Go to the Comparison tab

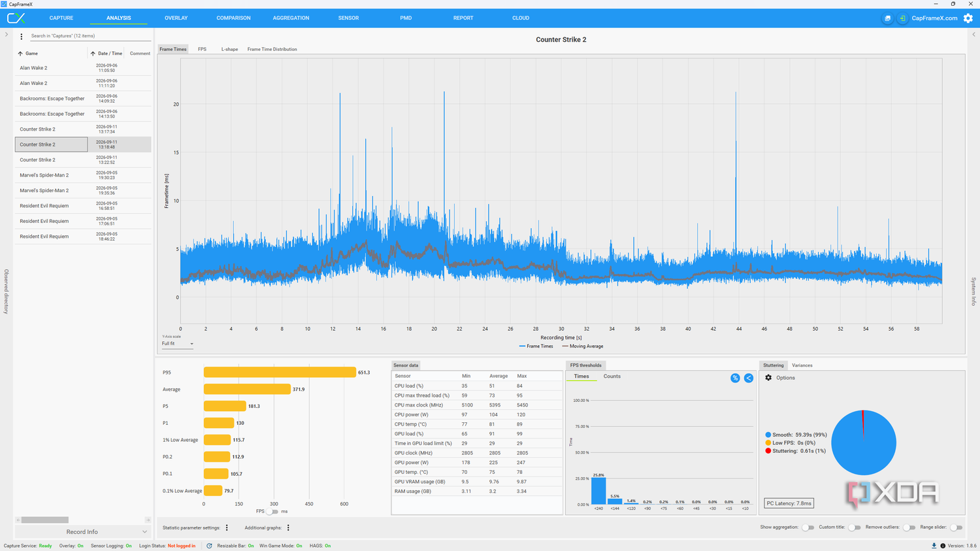pyautogui.click(x=233, y=18)
